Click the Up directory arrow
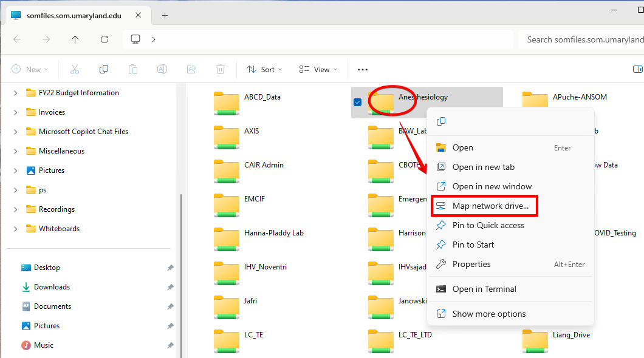 click(x=75, y=39)
